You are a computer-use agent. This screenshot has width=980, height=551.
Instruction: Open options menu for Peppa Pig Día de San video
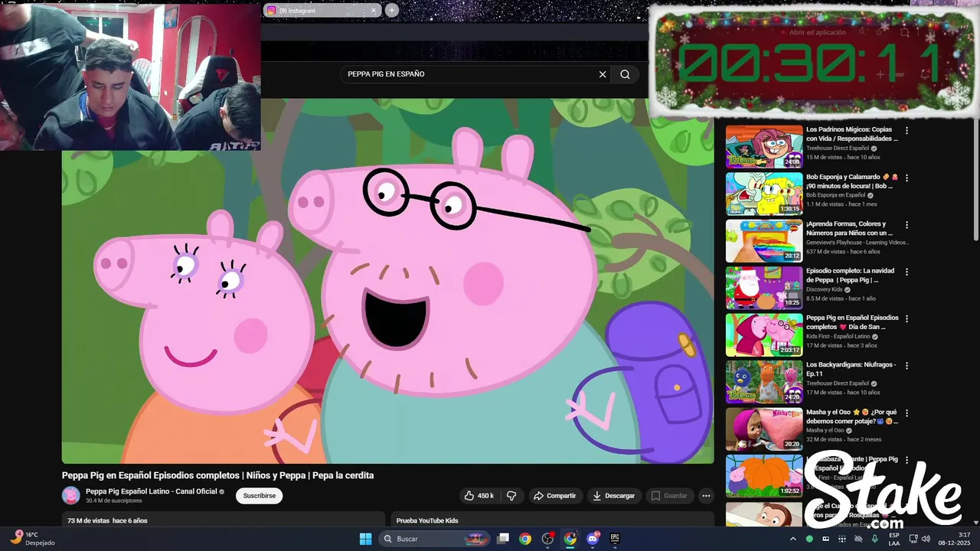[x=907, y=319]
